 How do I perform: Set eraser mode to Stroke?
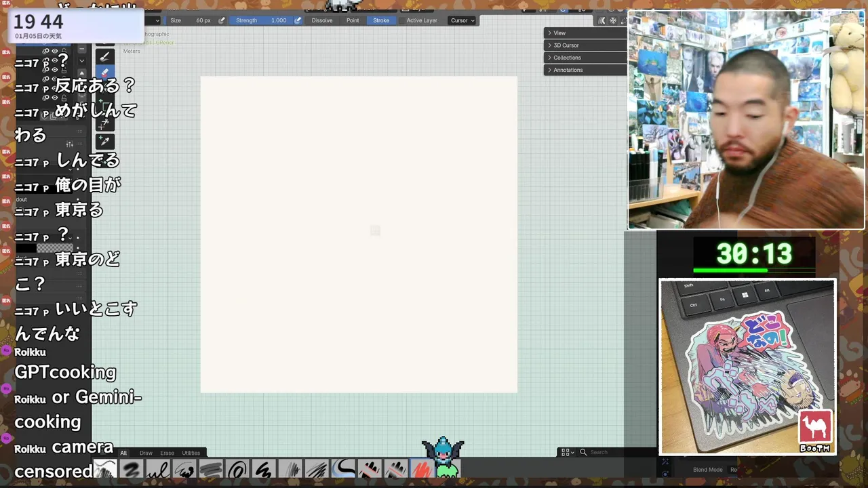click(x=381, y=20)
